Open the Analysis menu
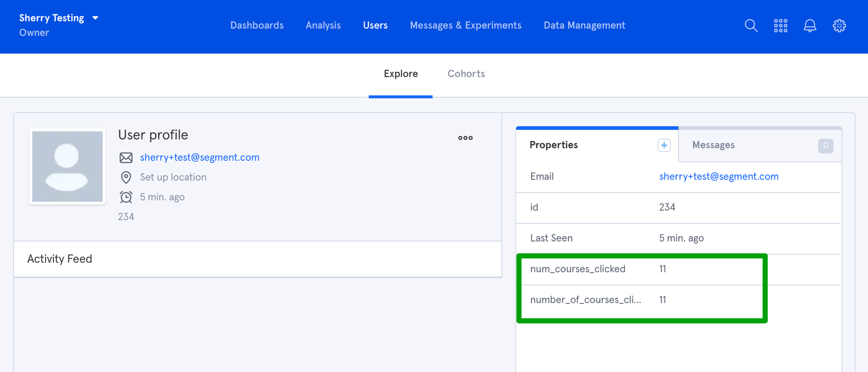Viewport: 868px width, 372px height. pyautogui.click(x=323, y=26)
